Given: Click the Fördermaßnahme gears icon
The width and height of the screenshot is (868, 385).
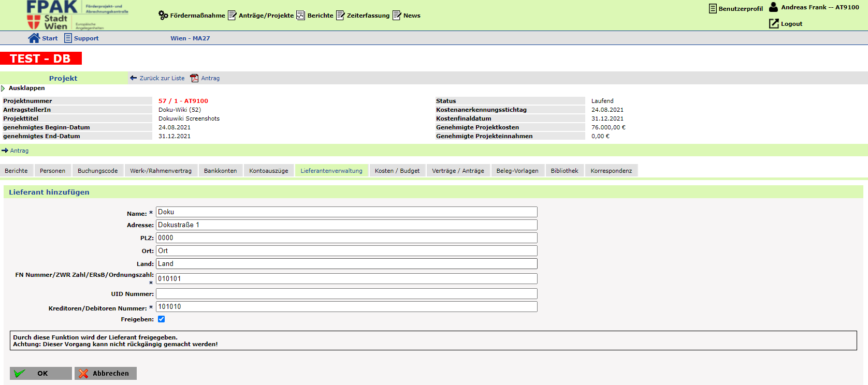Looking at the screenshot, I should (163, 16).
